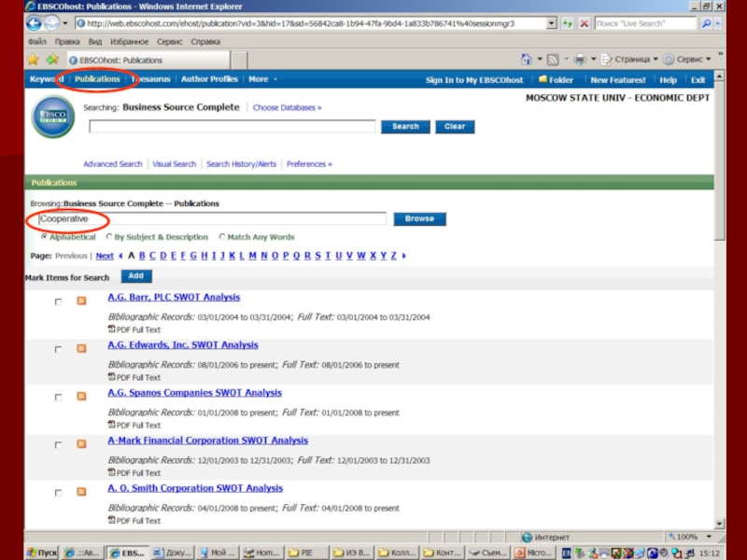Click the Пуск start button
Viewport: 747px width, 560px height.
click(42, 553)
